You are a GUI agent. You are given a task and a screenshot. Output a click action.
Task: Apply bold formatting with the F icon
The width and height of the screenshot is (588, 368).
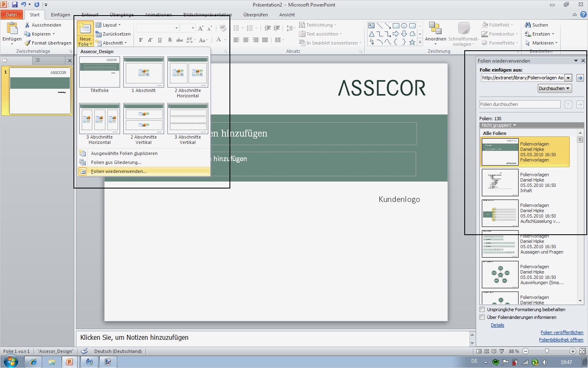(x=140, y=40)
